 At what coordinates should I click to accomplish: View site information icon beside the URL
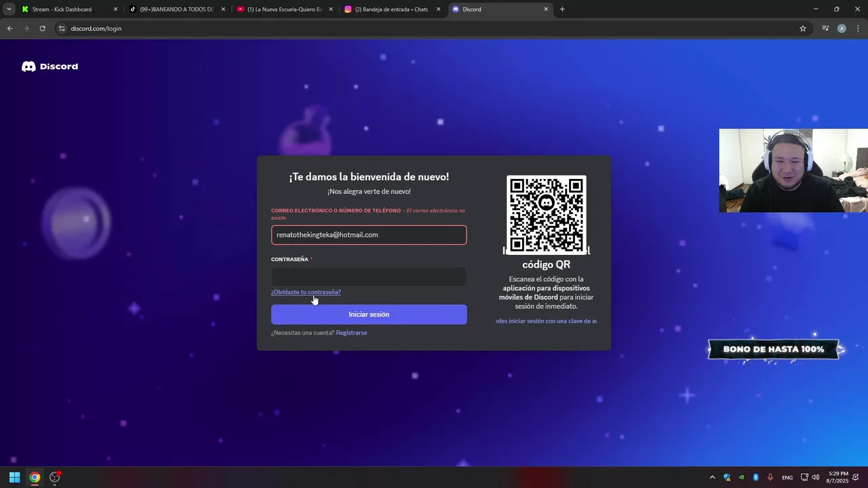pos(62,28)
